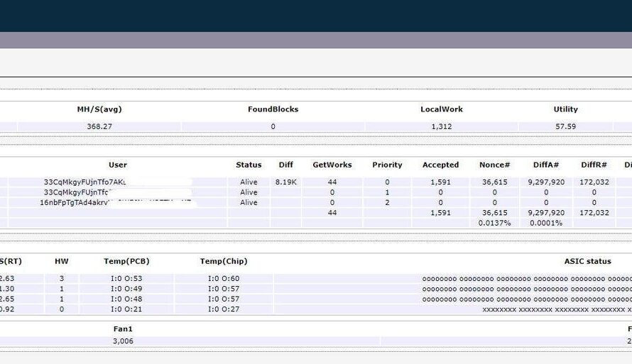Viewport: 632px width, 364px height.
Task: Click the 368.27 average hashrate value
Action: pyautogui.click(x=99, y=126)
